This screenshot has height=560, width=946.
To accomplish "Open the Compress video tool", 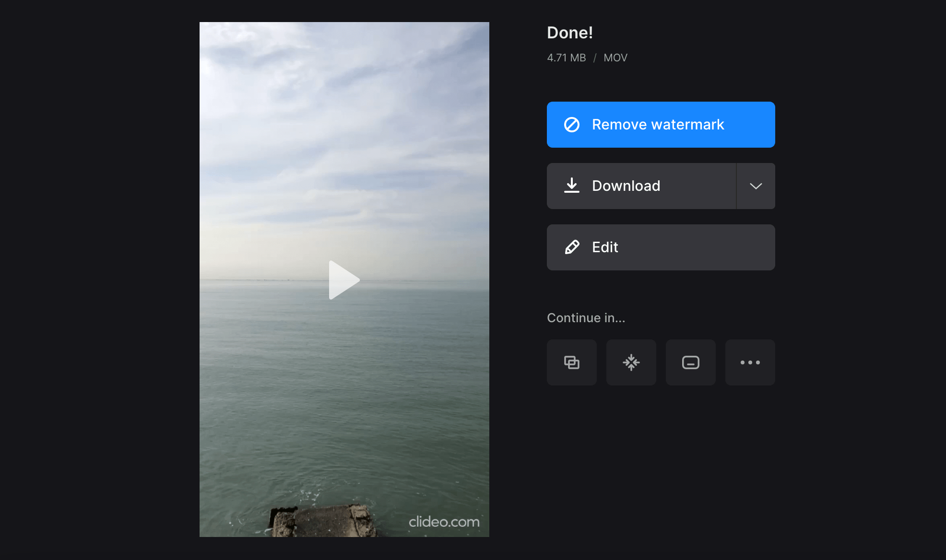I will tap(631, 362).
